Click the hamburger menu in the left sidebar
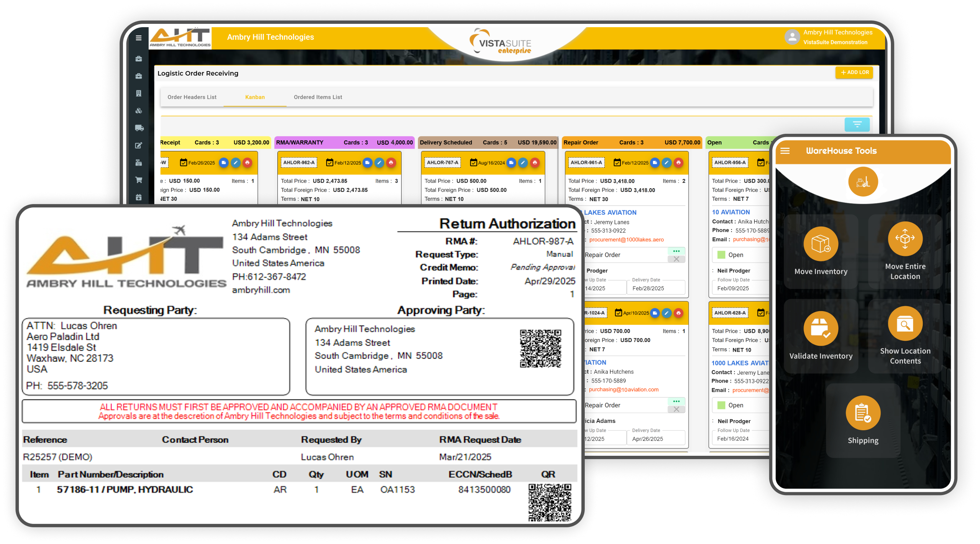The height and width of the screenshot is (544, 980). (138, 38)
